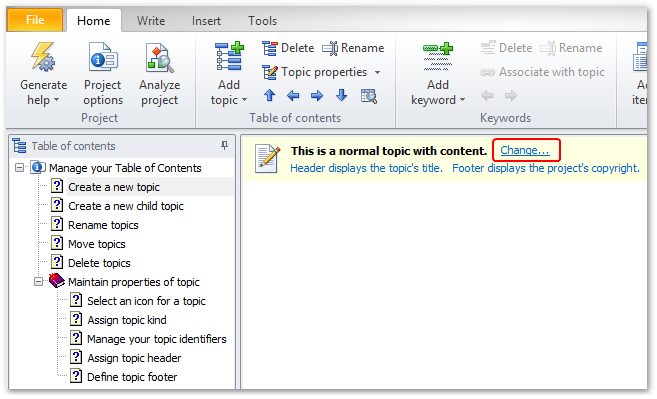Screen dimensions: 657x399
Task: Select Maintain properties of topic book item
Action: (134, 282)
